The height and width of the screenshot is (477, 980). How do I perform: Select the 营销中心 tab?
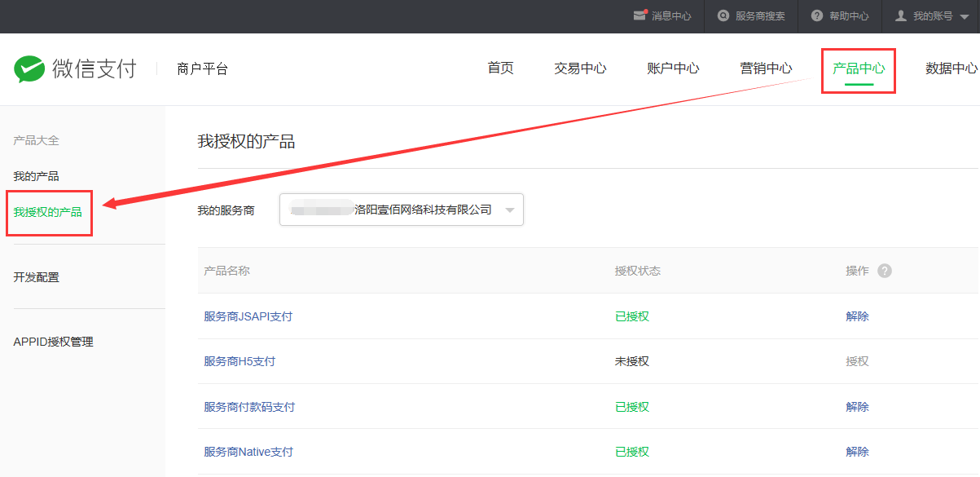[766, 68]
